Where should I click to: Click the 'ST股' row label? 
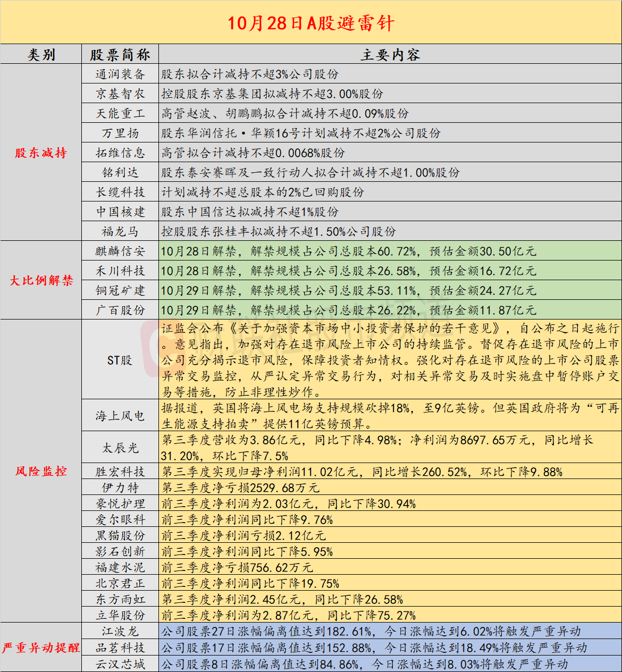point(120,360)
